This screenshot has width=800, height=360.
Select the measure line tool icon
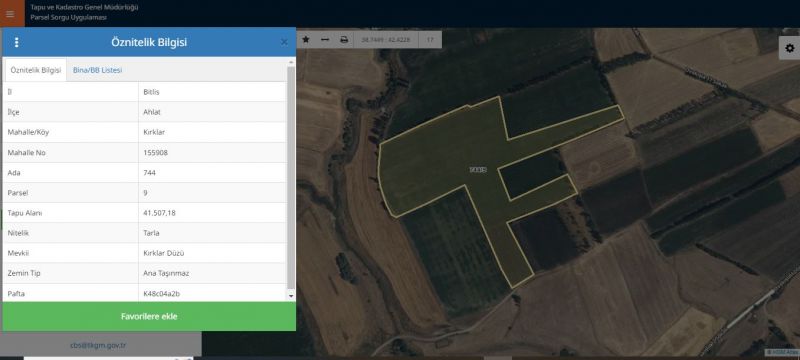tap(324, 39)
